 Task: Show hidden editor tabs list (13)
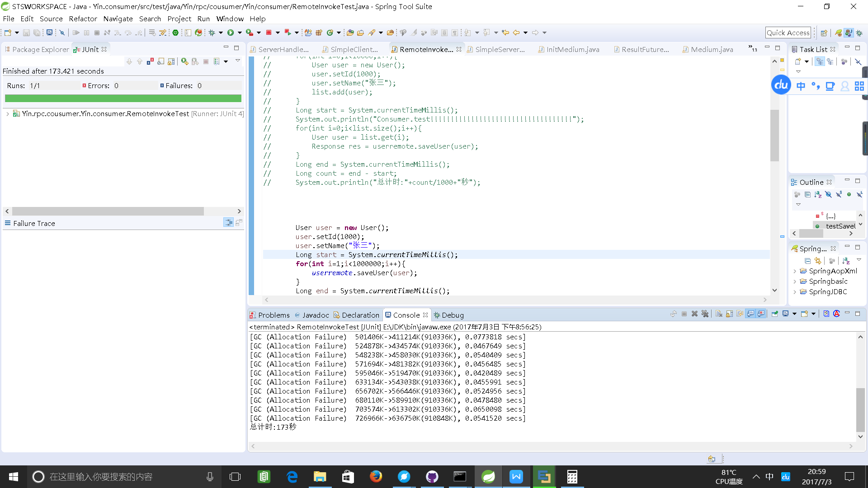pos(752,48)
